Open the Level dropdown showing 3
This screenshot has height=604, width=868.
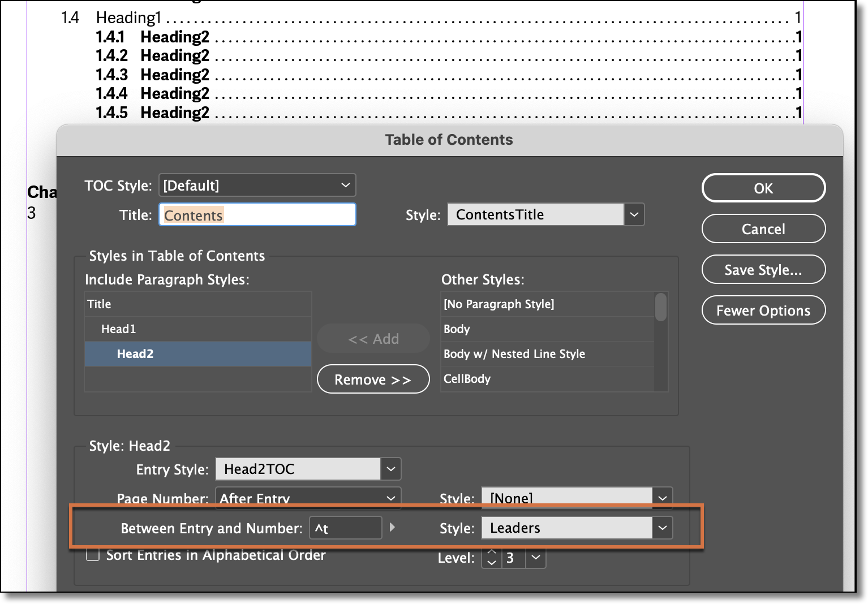pos(535,558)
